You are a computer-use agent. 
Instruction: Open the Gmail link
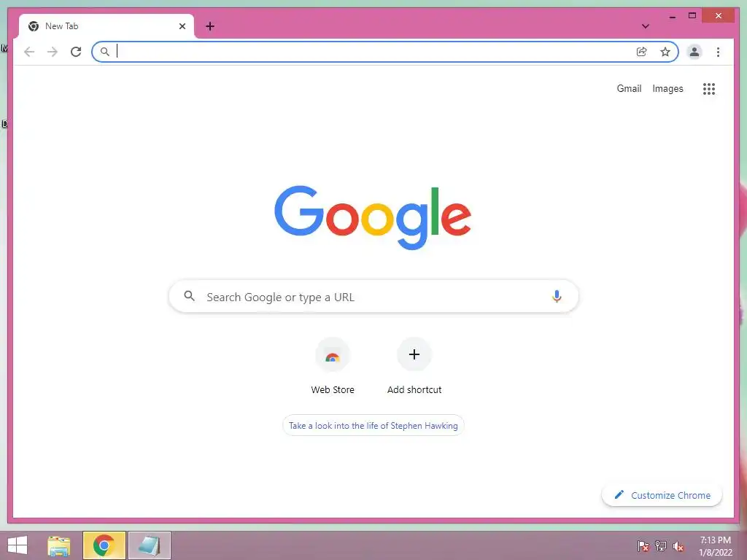tap(629, 88)
